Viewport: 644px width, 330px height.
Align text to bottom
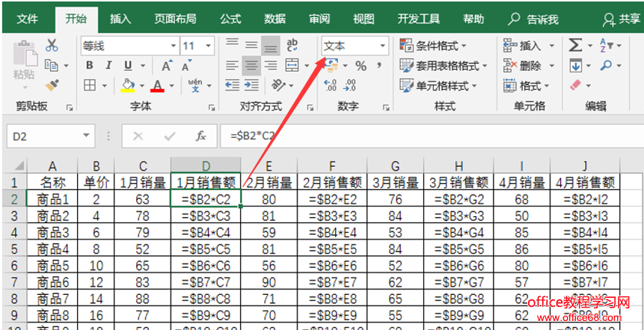pos(270,46)
